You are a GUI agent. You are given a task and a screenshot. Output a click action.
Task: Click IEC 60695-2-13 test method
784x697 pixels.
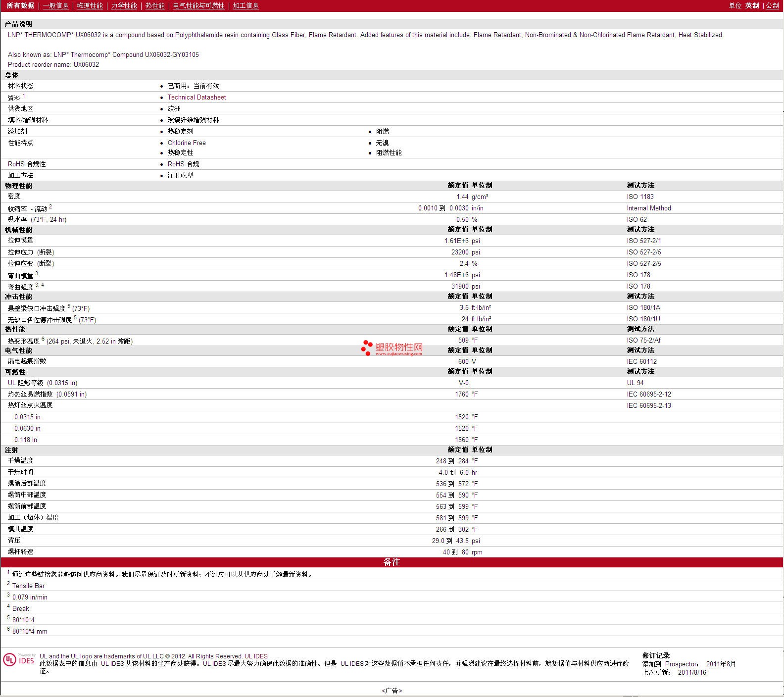coord(649,405)
